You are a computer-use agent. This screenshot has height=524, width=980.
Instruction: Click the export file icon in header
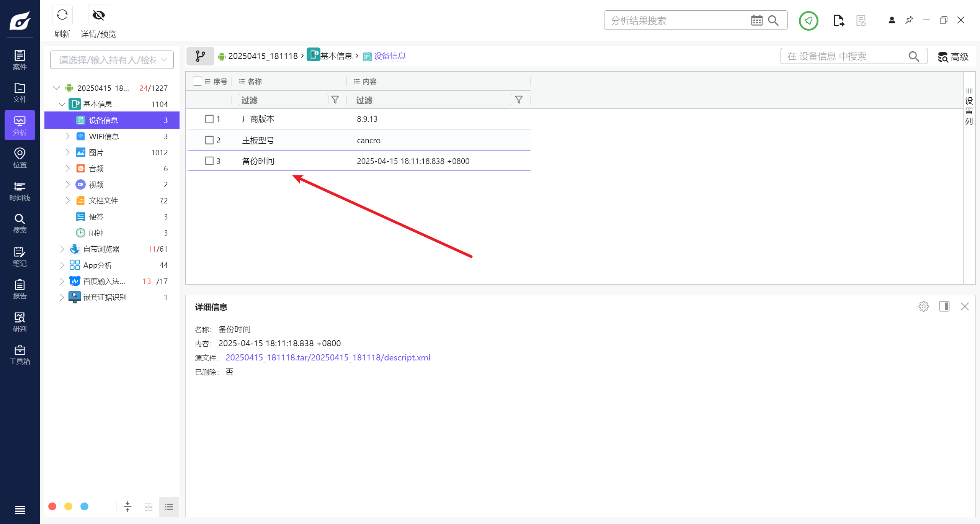click(x=838, y=20)
